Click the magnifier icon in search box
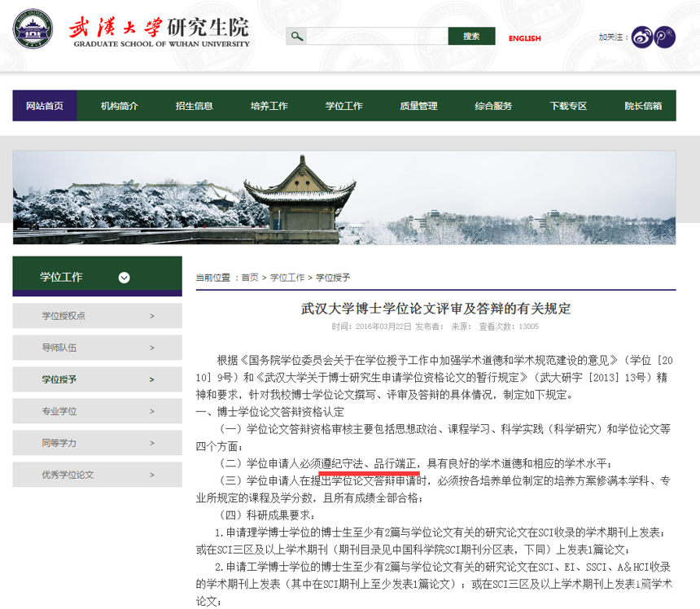700x609 pixels. tap(297, 36)
